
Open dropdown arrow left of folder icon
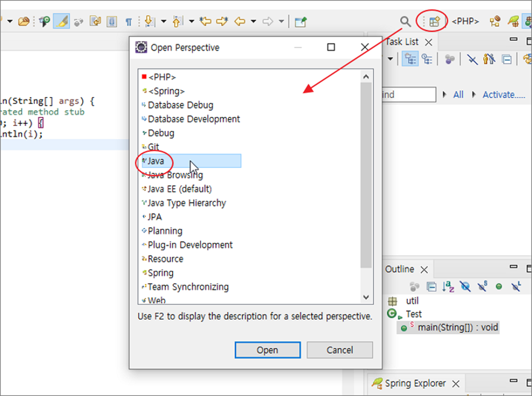[10, 21]
